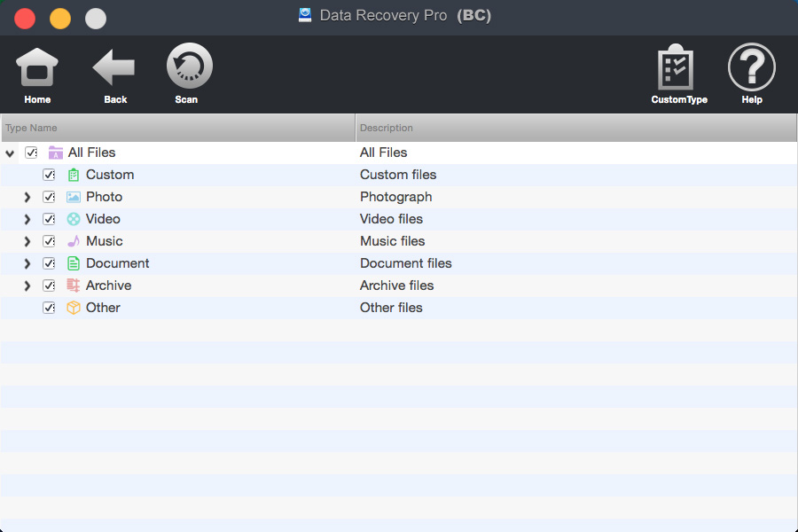This screenshot has width=798, height=532.
Task: Open the Help question mark icon
Action: point(752,66)
